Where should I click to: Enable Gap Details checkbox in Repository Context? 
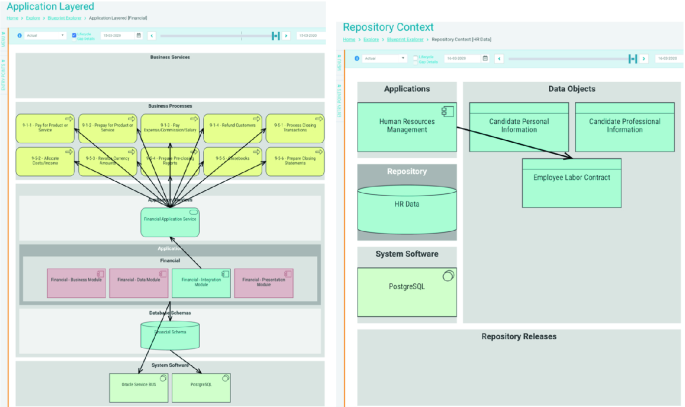coord(415,62)
